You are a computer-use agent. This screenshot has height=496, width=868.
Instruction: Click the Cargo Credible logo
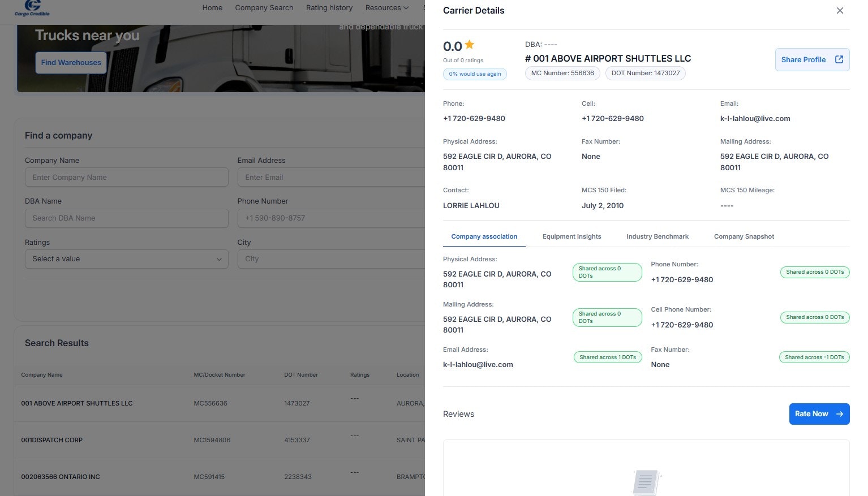32,8
